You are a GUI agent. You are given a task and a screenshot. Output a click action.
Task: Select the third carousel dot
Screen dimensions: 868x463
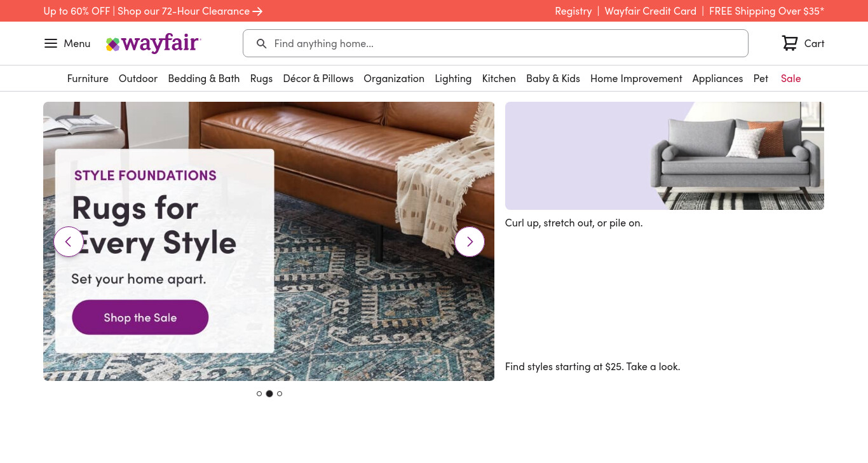(280, 394)
